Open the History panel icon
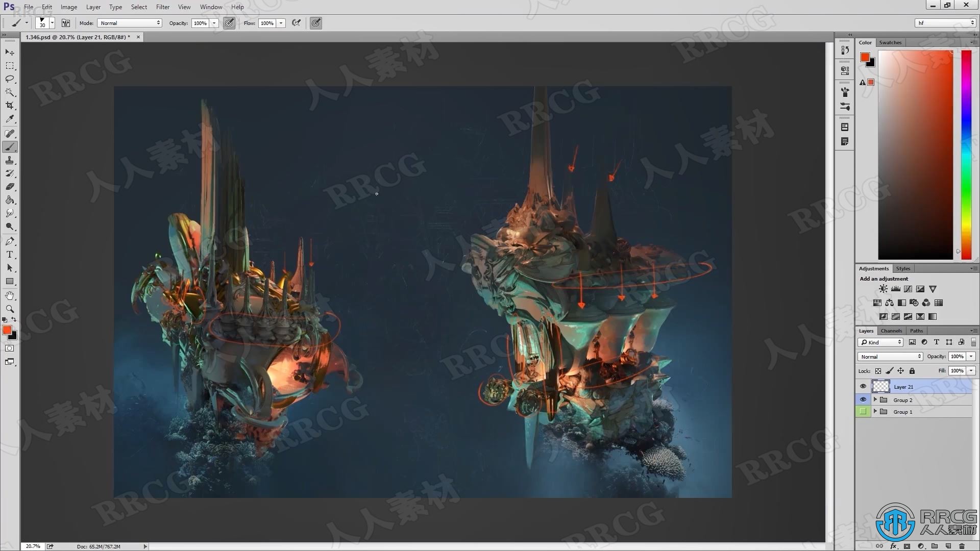The width and height of the screenshot is (980, 551). coord(845,50)
